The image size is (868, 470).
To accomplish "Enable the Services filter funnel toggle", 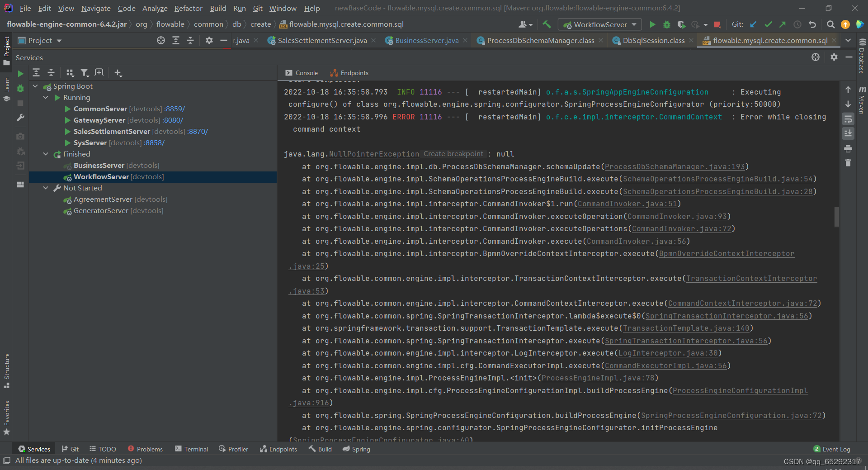I will (85, 72).
